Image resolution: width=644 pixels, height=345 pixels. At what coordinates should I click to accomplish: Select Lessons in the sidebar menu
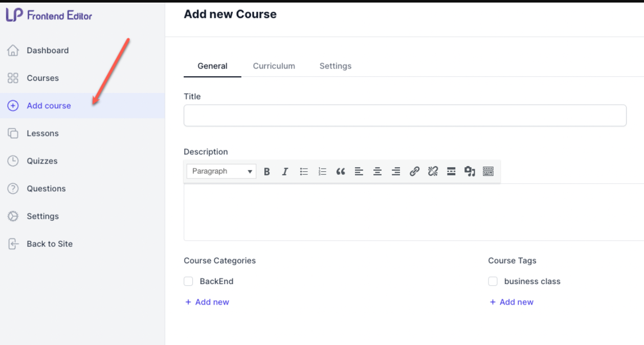(42, 133)
